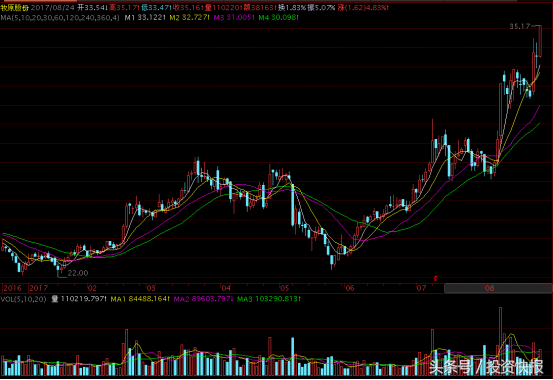Open the MA(5,10,20,30,60...) indicator settings label
553x380 pixels.
pos(60,17)
